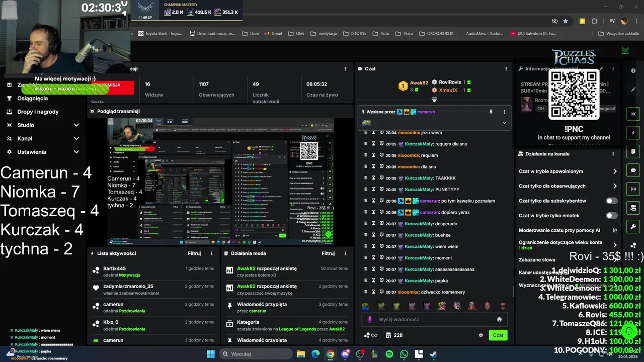Click the pencil edit quick-action icon
Screen dimensions: 644x362
633,90
